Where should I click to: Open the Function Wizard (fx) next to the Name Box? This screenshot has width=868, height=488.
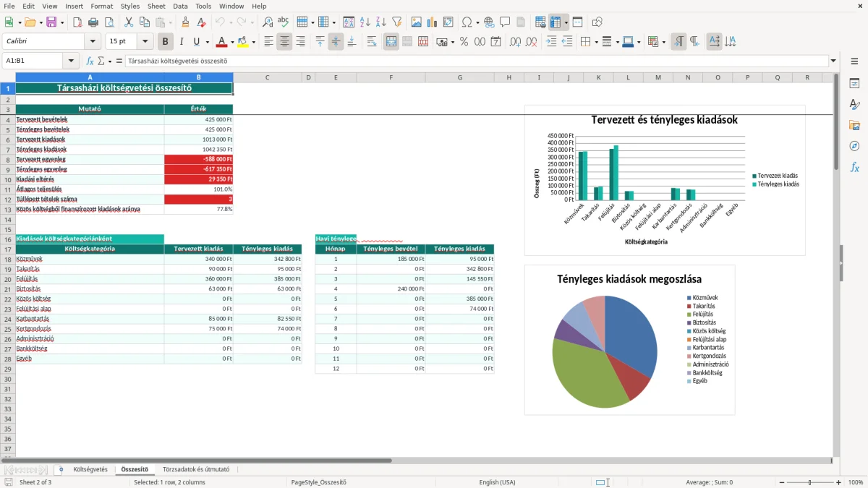pos(90,61)
